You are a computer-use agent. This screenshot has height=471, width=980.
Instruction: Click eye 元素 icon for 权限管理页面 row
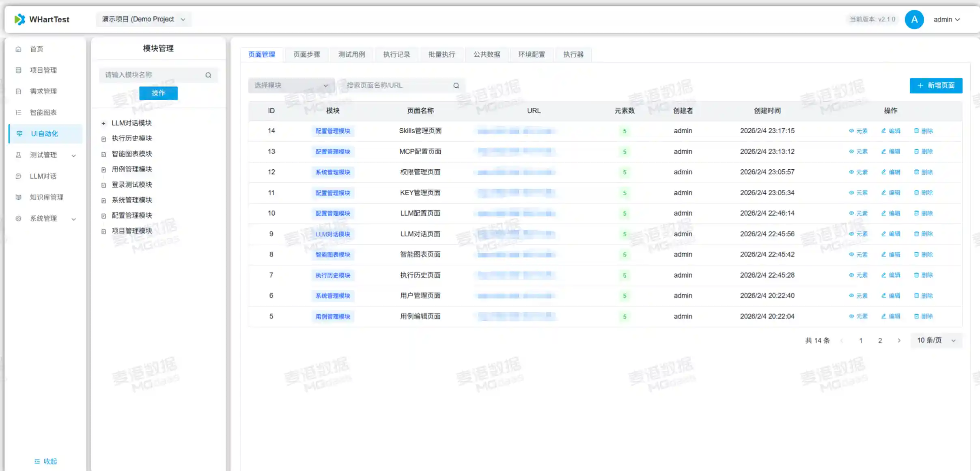(x=851, y=172)
